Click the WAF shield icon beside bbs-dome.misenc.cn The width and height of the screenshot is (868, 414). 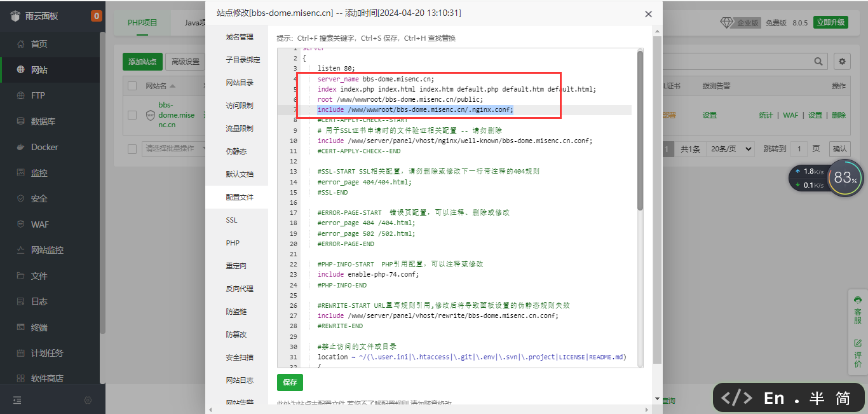(x=151, y=115)
